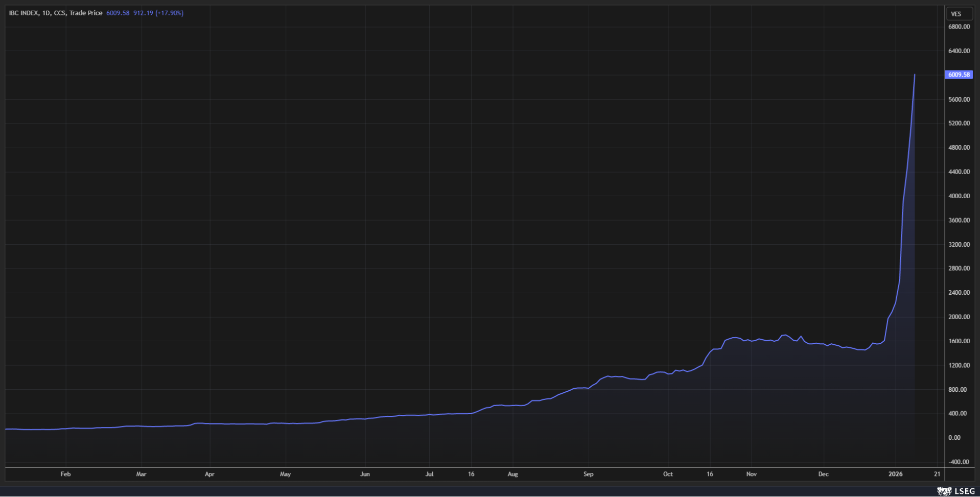Screen dimensions: 980x497
Task: Click the -400.00 price axis label
Action: [959, 462]
